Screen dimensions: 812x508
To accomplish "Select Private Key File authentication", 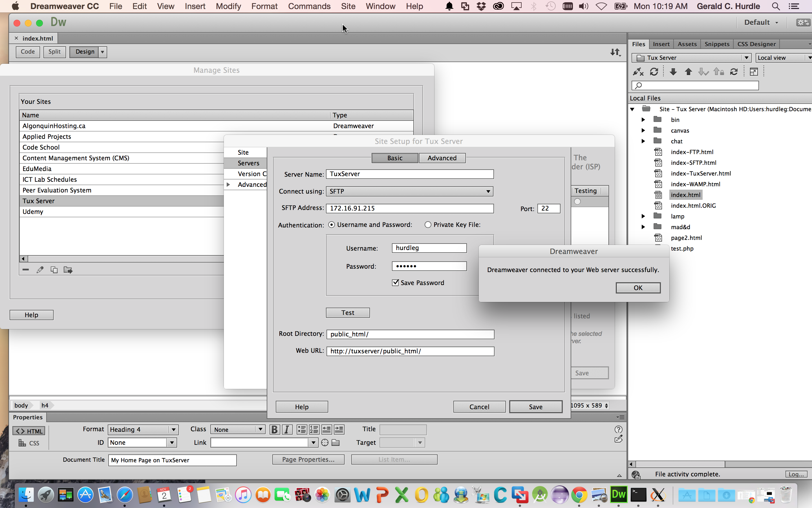I will click(428, 225).
